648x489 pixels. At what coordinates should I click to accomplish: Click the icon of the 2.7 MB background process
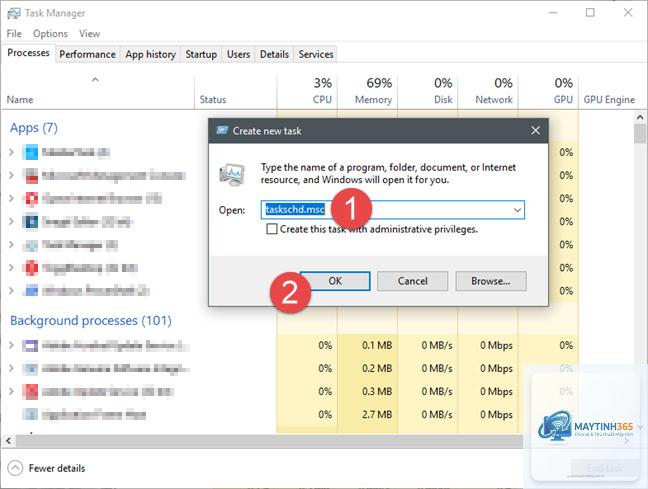tap(30, 414)
